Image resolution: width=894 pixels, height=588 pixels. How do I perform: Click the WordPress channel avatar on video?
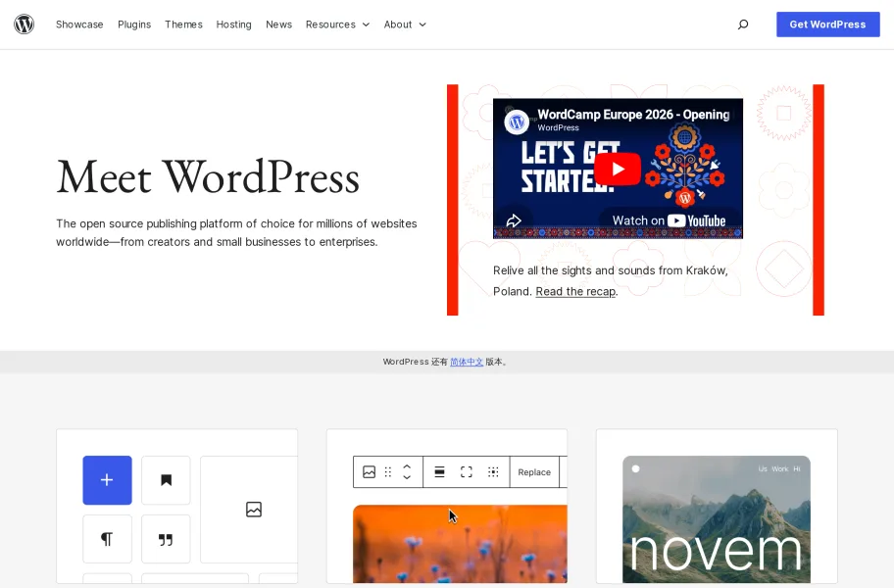[x=518, y=122]
